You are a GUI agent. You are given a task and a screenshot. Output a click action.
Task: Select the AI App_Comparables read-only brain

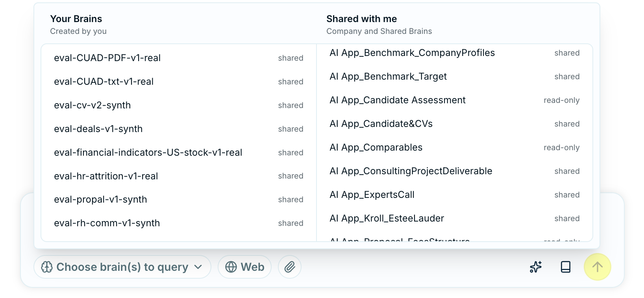click(455, 147)
